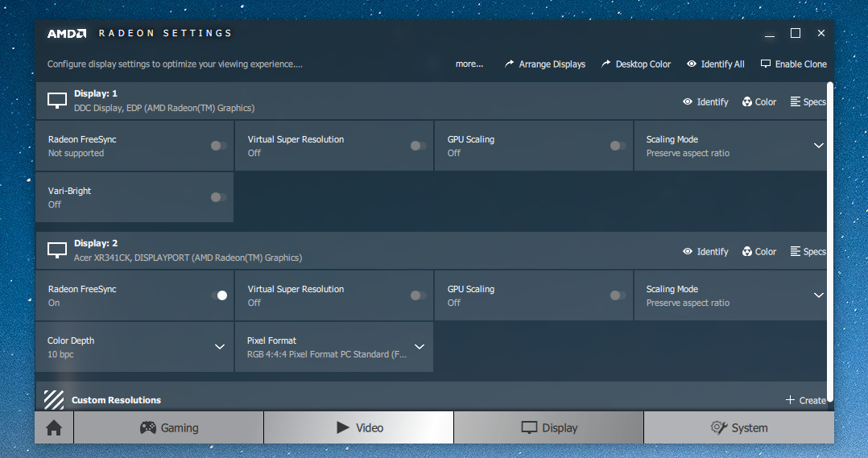Click the RADEON SETTINGS title text

(165, 33)
